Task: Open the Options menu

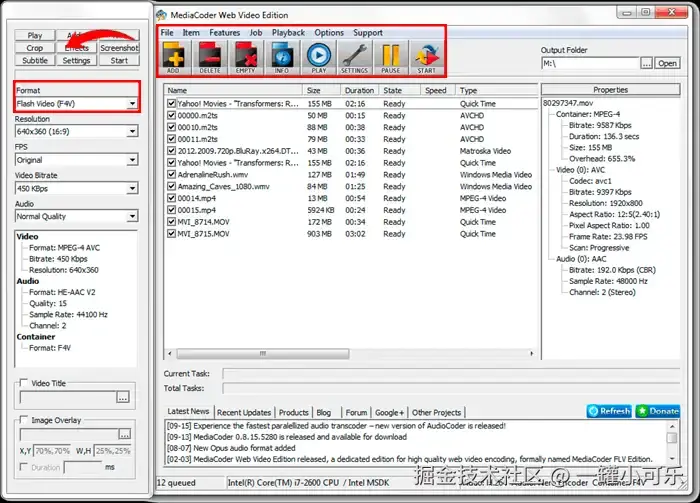Action: (x=329, y=33)
